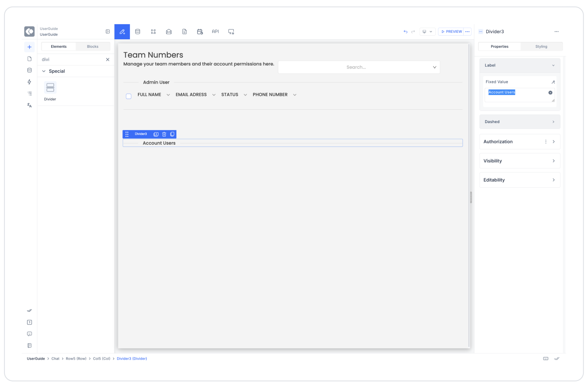588x388 pixels.
Task: Clear the element search field with X
Action: click(108, 60)
